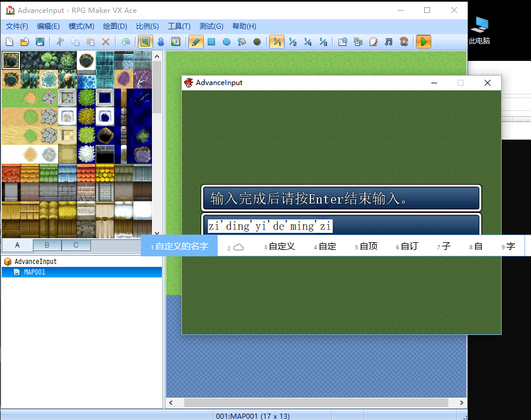This screenshot has width=531, height=420.
Task: Select the AdvanceInput project tree root
Action: pos(35,262)
